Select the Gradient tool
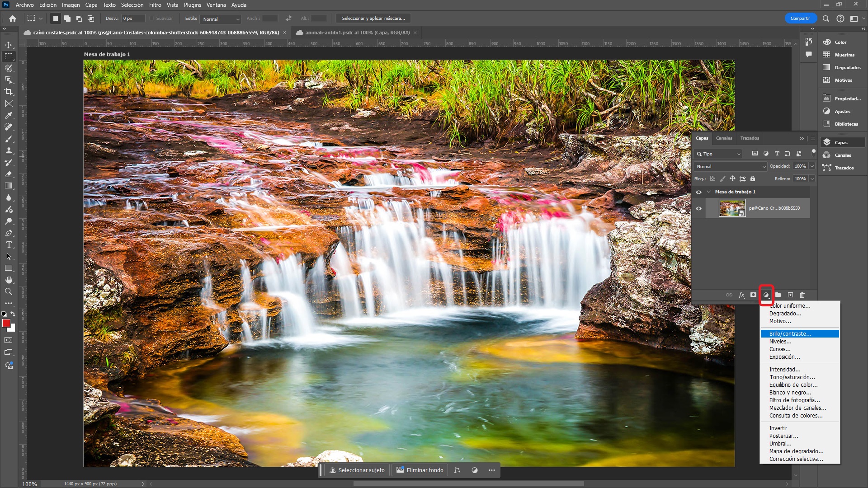This screenshot has width=868, height=488. 9,186
